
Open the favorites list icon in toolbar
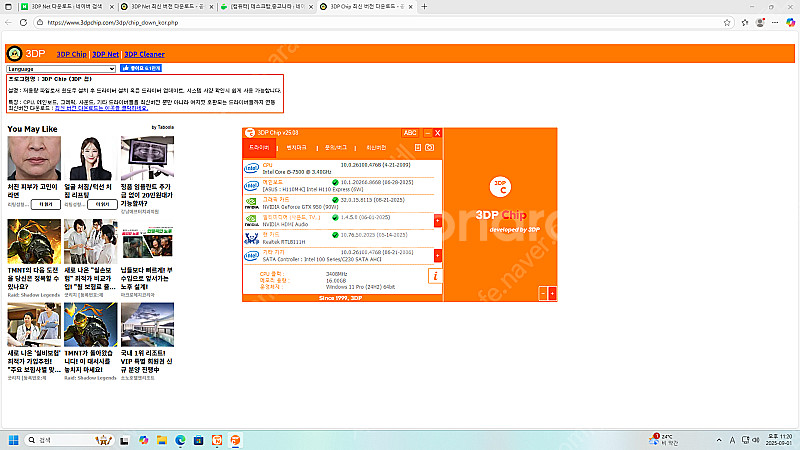pos(745,22)
